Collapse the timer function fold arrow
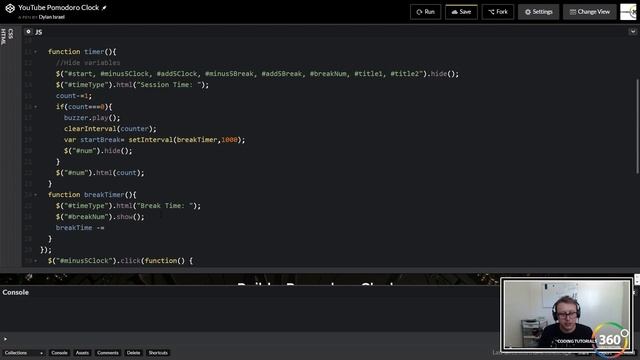640x360 pixels. point(36,52)
